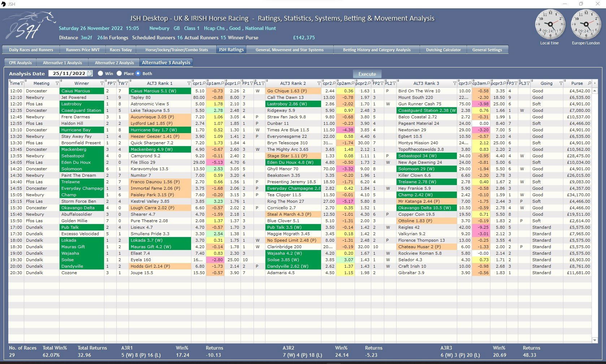Click the FP2 column filter funnel

[382, 83]
